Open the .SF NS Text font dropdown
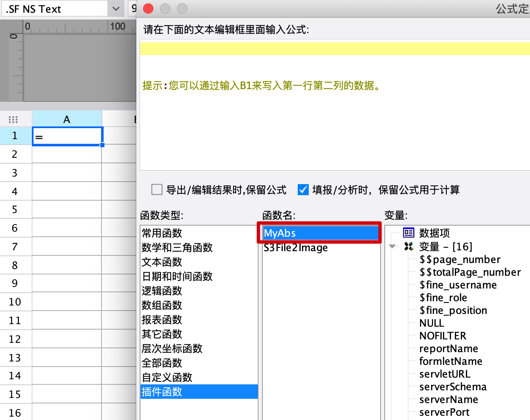This screenshot has width=530, height=420. click(x=116, y=8)
